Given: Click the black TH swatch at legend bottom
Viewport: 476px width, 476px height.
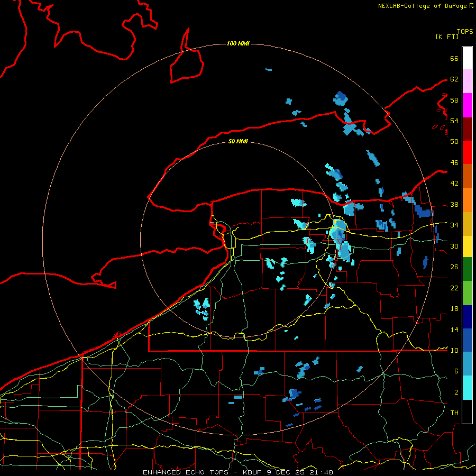Looking at the screenshot, I should tap(467, 411).
